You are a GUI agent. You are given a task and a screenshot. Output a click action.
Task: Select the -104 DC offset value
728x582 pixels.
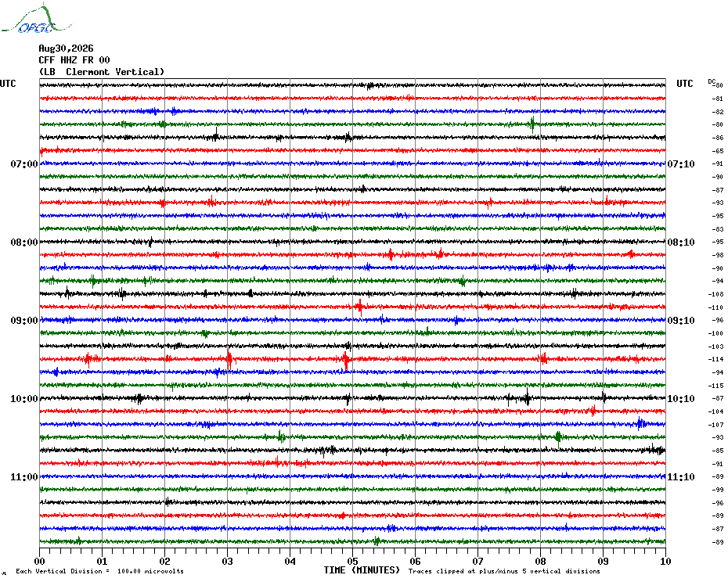click(716, 411)
